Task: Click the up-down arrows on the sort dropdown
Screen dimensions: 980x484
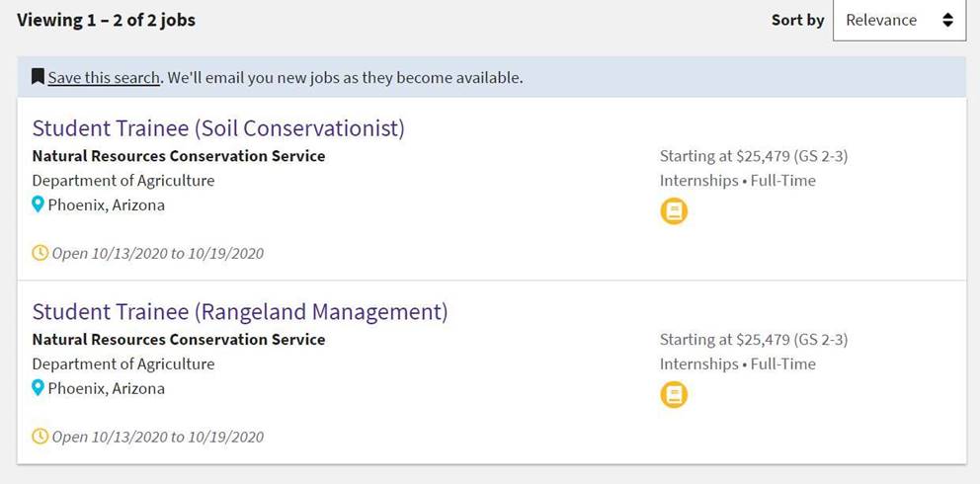Action: [x=947, y=20]
